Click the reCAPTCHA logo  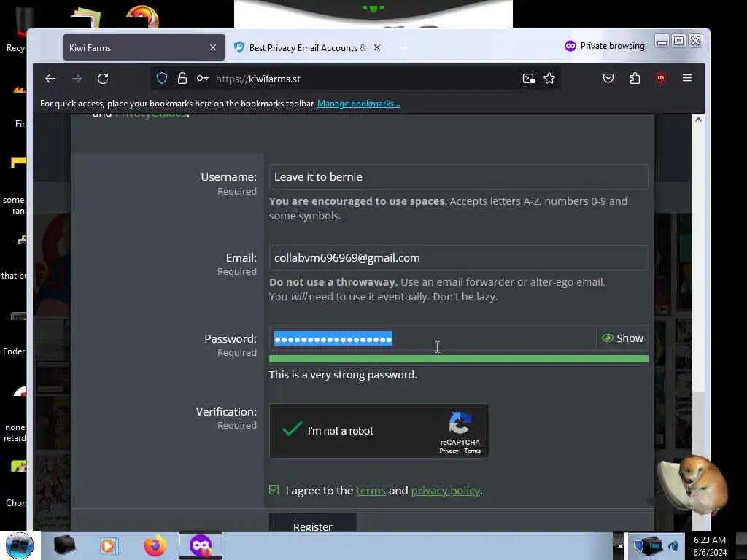[x=460, y=423]
